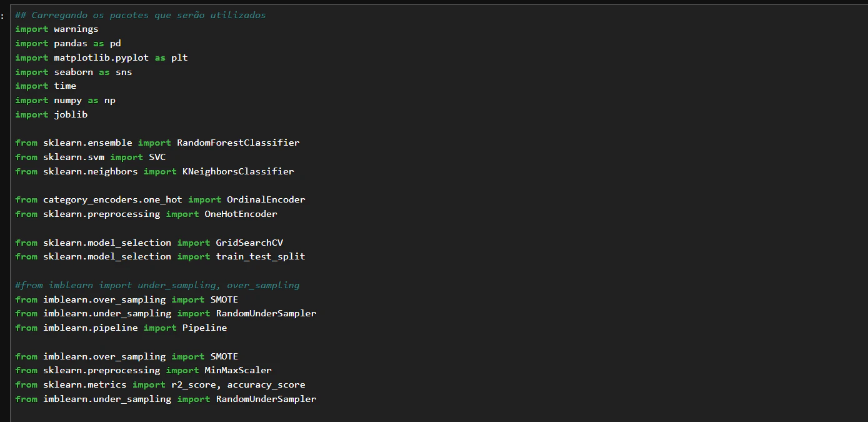Click on 'matplotlib.pyplot' in the code
868x422 pixels.
click(x=101, y=58)
